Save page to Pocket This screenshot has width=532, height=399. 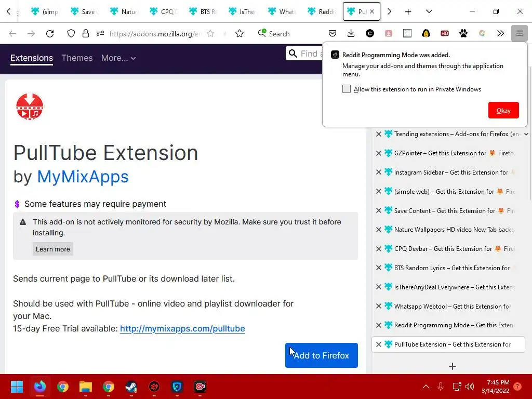(x=332, y=33)
